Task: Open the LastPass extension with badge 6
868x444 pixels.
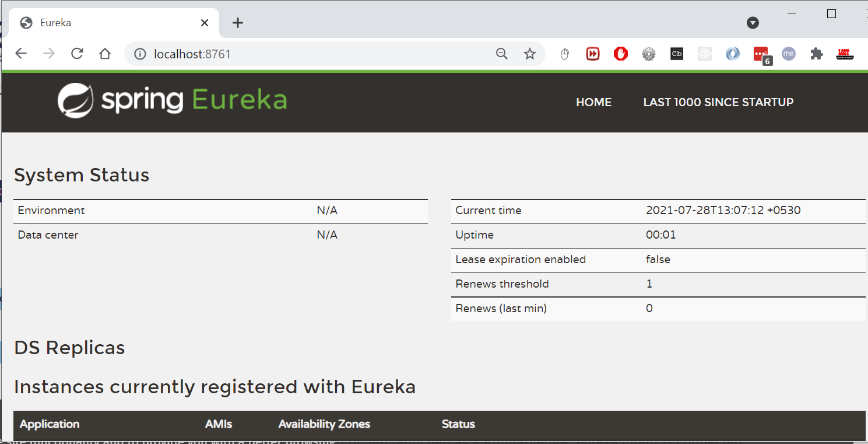Action: (761, 54)
